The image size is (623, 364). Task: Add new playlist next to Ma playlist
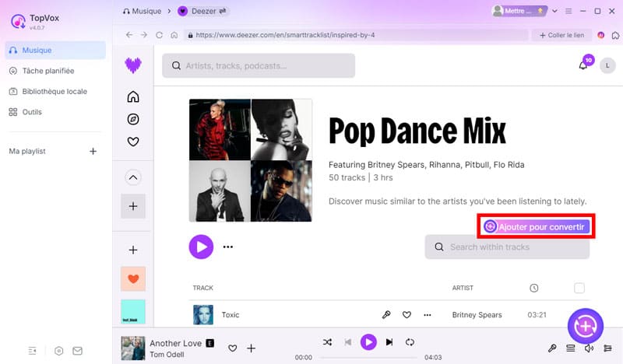[x=93, y=151]
